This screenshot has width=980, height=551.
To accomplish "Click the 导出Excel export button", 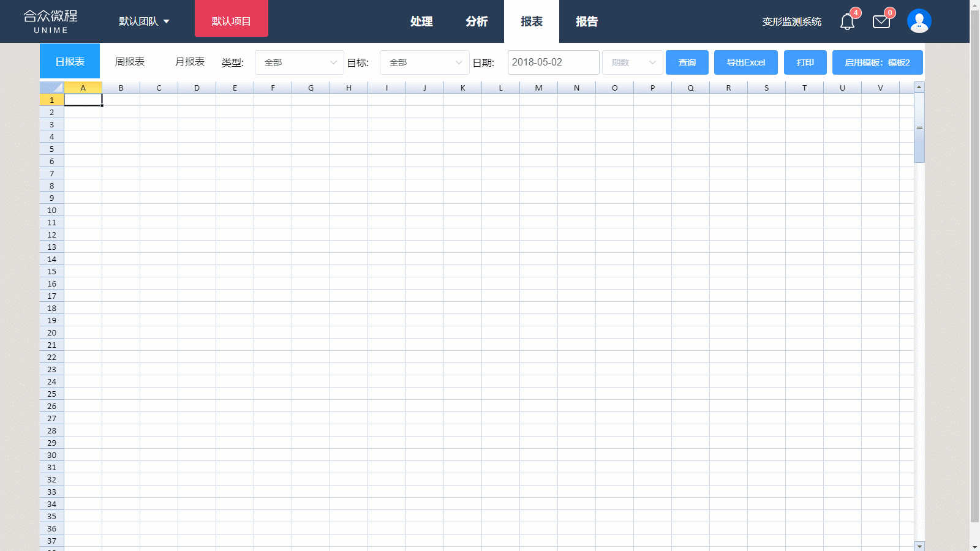I will tap(746, 62).
